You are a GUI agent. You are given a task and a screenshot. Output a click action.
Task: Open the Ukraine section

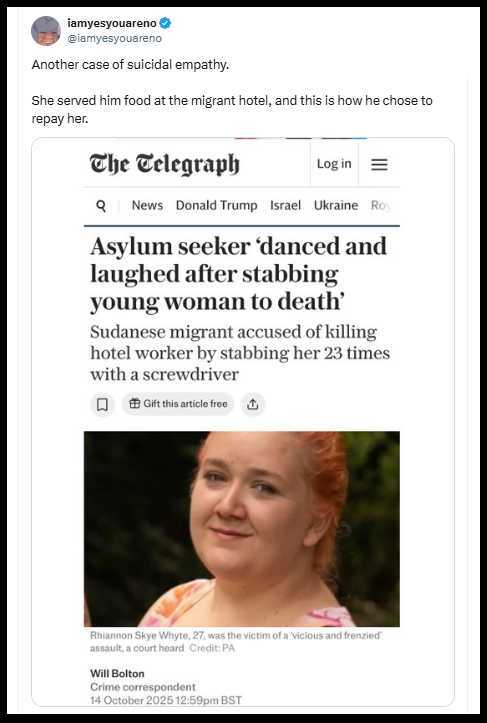point(336,205)
